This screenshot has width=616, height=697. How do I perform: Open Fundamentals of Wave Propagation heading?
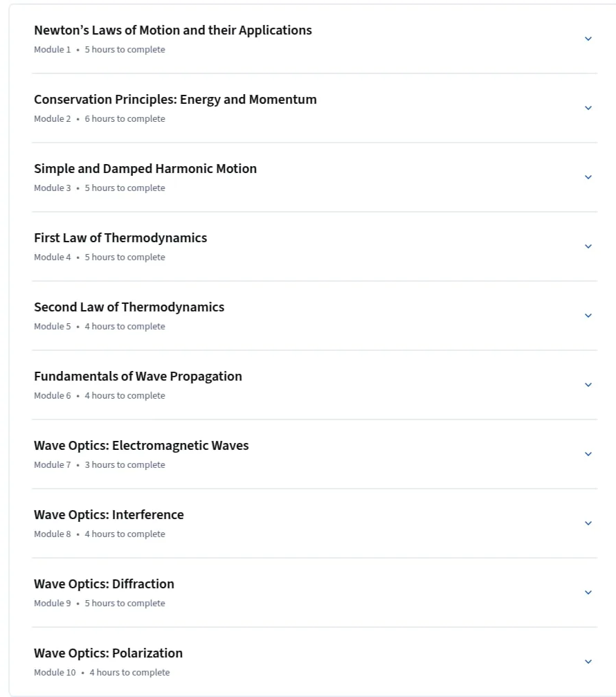pos(138,377)
